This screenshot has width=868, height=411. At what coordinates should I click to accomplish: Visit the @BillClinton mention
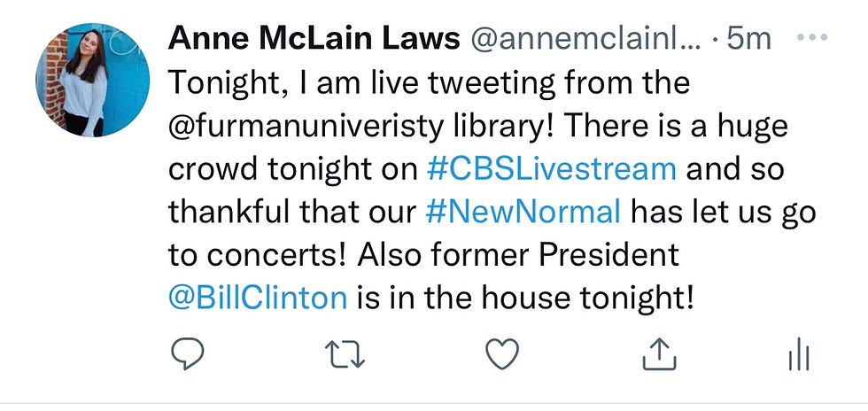(x=258, y=298)
